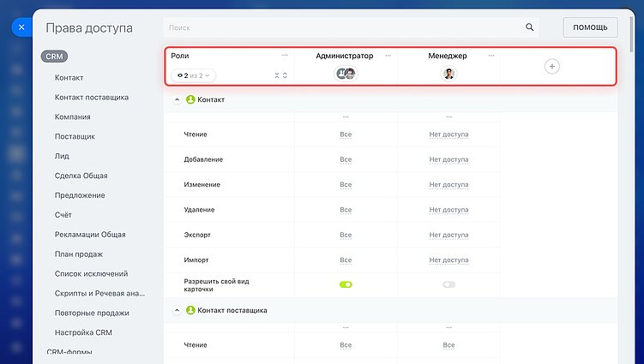Go to Сделка Общая in sidebar
The height and width of the screenshot is (364, 644).
click(x=81, y=176)
